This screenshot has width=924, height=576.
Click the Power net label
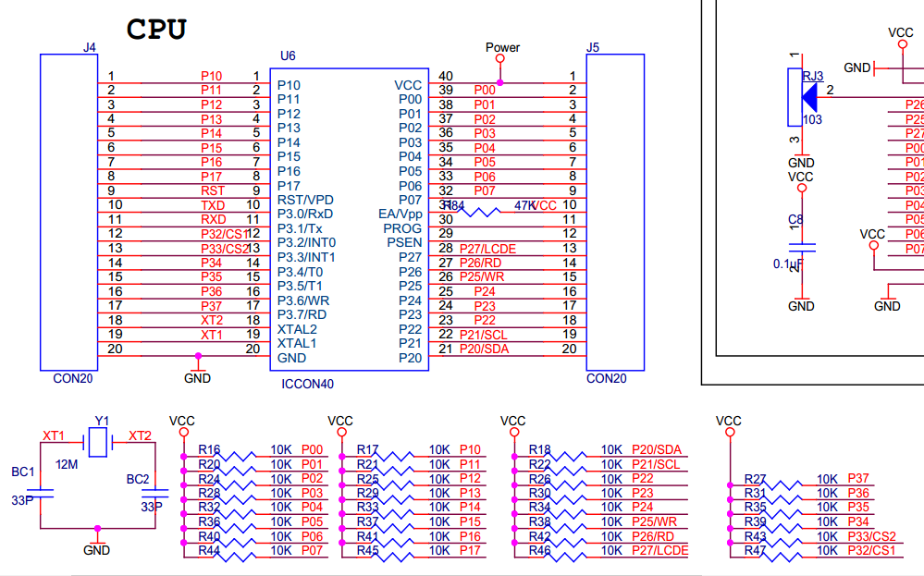[x=502, y=47]
